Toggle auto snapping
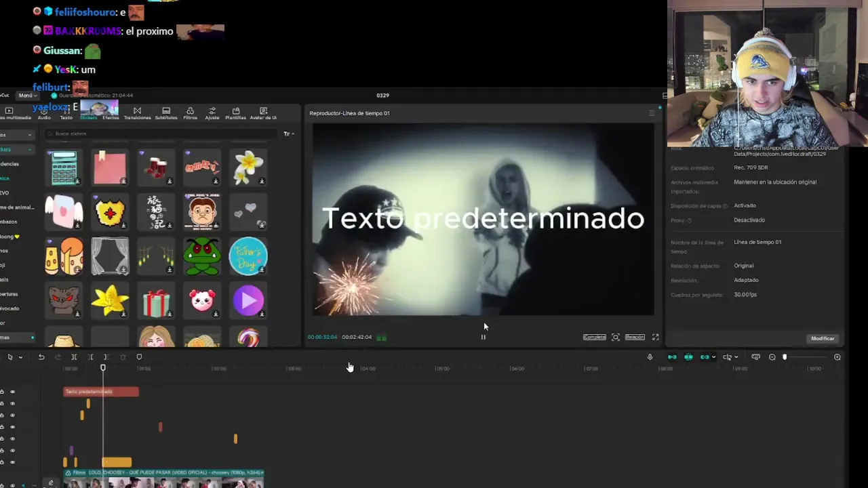868x488 pixels. tap(688, 357)
